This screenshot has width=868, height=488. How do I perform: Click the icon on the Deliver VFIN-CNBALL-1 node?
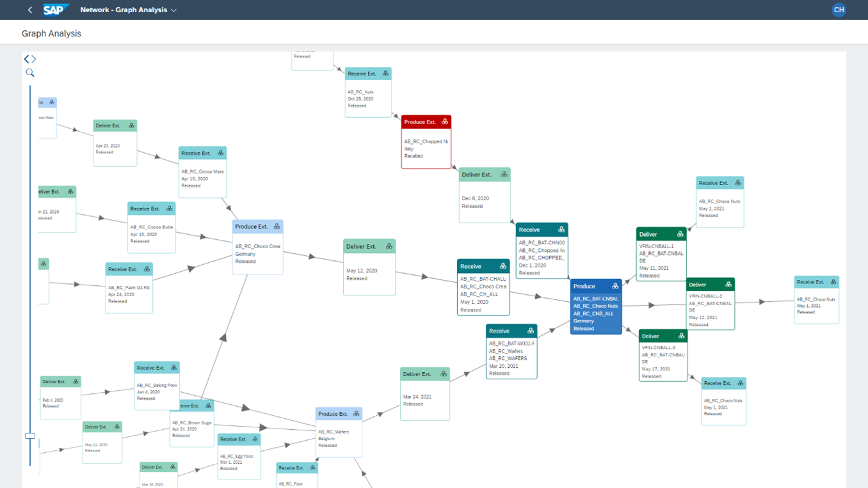(680, 234)
